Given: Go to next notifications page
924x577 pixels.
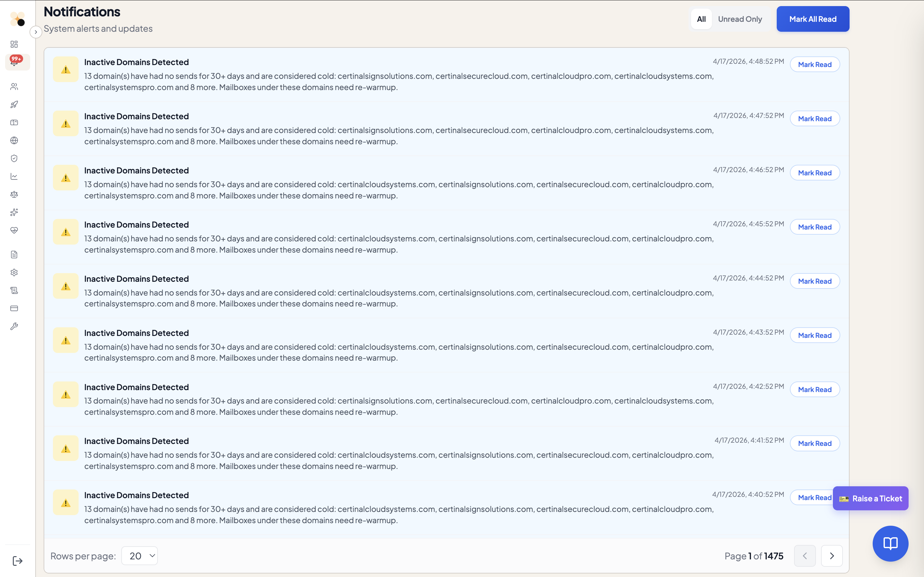Looking at the screenshot, I should (x=832, y=556).
